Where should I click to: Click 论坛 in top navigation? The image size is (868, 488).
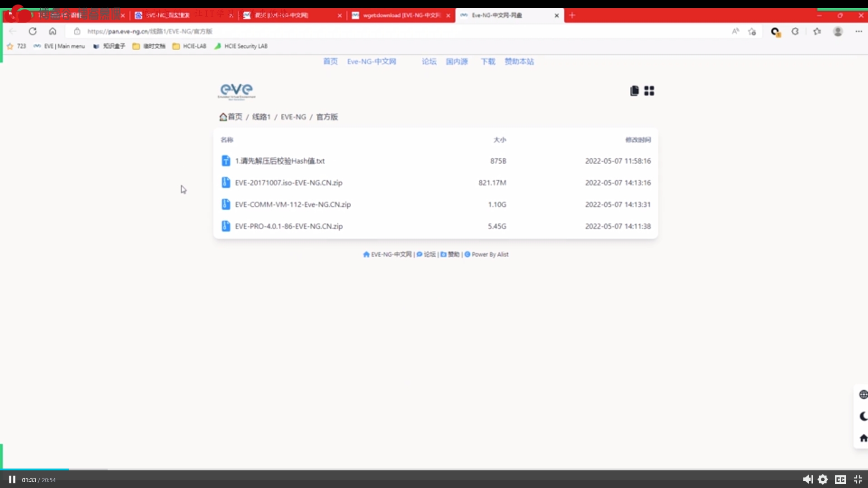pos(429,62)
